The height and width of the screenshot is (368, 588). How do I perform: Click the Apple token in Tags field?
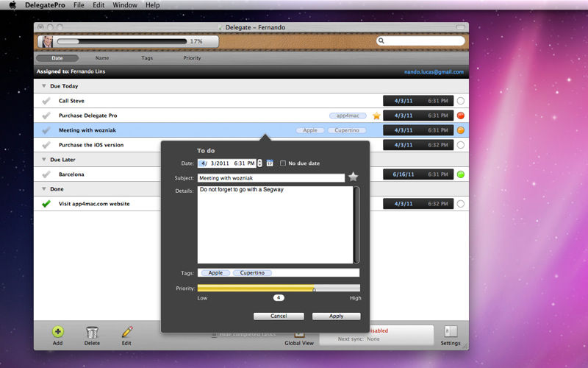pyautogui.click(x=215, y=273)
